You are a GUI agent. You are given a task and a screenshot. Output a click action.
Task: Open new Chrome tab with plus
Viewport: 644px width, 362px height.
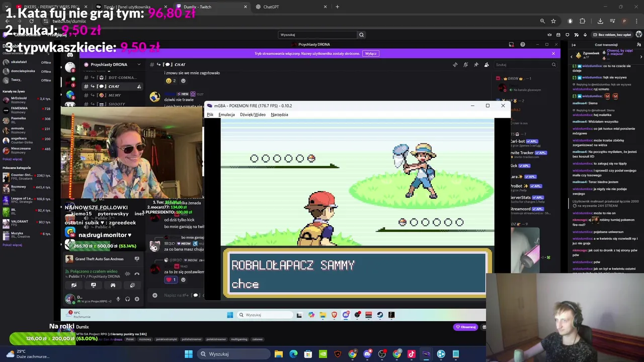338,7
